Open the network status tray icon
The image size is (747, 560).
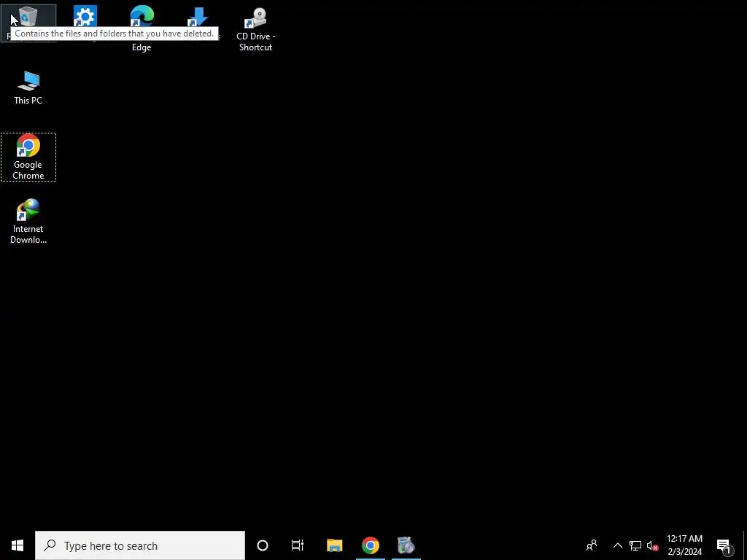635,545
